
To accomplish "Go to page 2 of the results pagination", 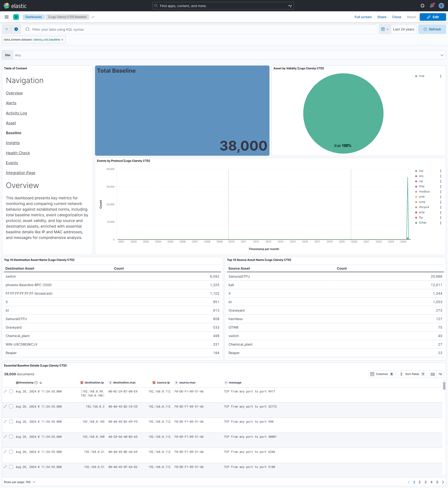I will coord(420,482).
